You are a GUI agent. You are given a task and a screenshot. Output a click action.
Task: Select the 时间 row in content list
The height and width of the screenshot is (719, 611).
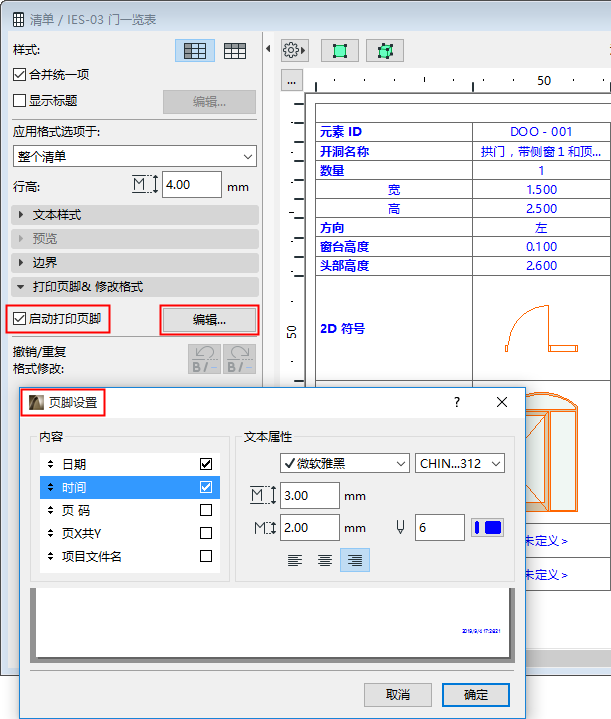pyautogui.click(x=130, y=487)
